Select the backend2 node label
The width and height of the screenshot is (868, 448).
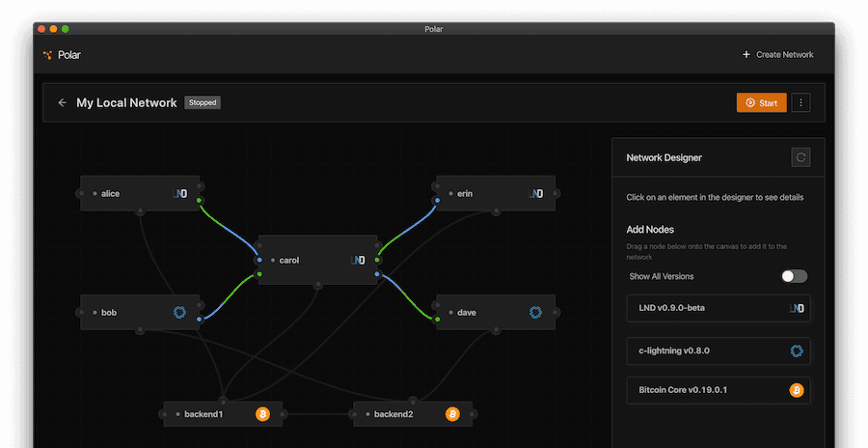tap(393, 414)
